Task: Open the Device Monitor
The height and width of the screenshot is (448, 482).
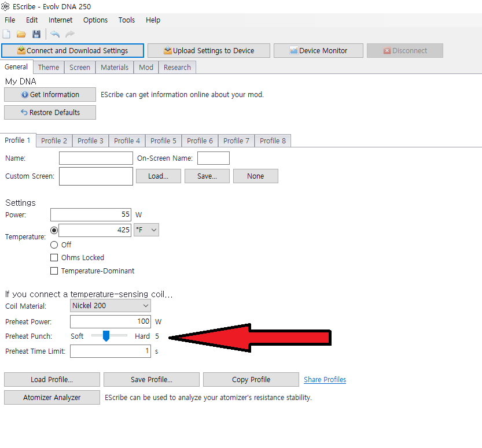Action: tap(318, 51)
